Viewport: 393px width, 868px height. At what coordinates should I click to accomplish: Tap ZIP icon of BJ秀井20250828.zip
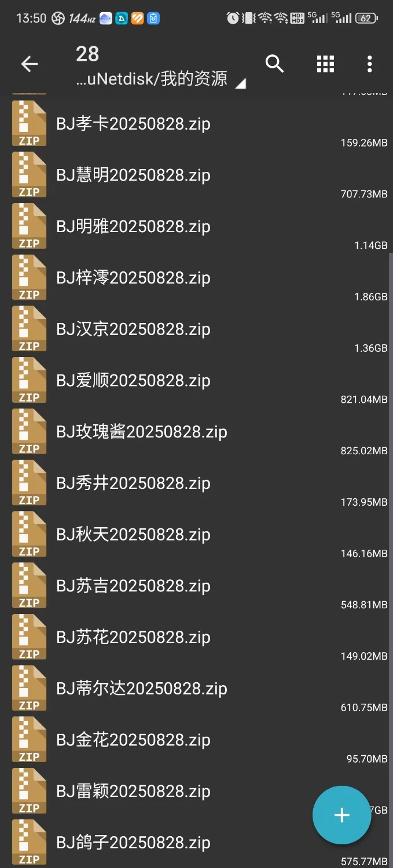(29, 484)
